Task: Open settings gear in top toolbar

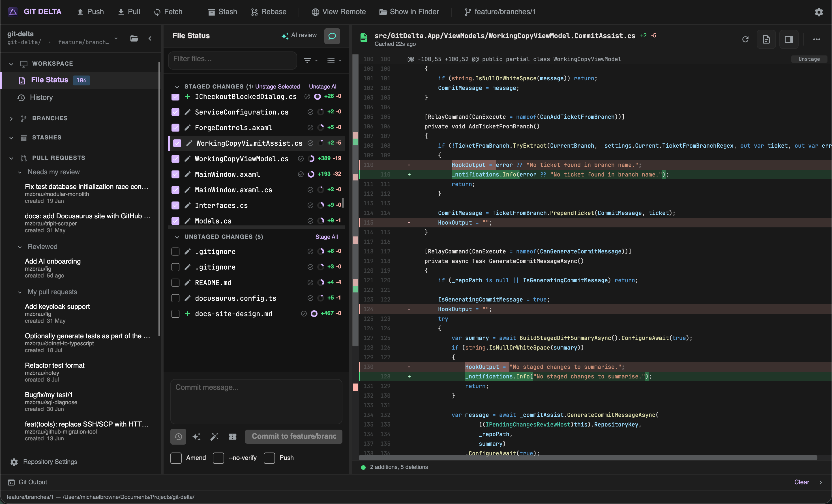Action: coord(818,12)
